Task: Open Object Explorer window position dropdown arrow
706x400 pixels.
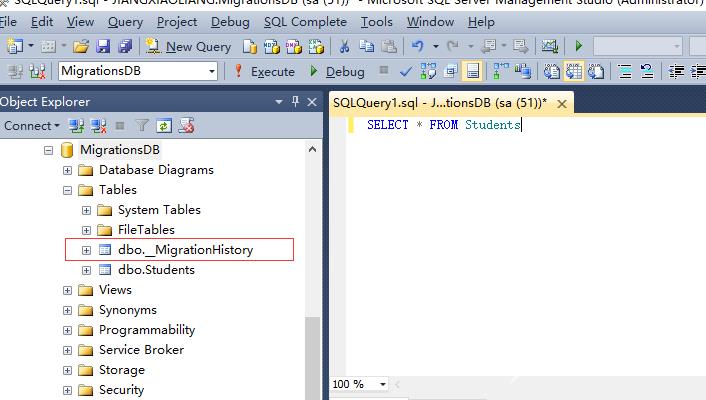Action: 279,102
